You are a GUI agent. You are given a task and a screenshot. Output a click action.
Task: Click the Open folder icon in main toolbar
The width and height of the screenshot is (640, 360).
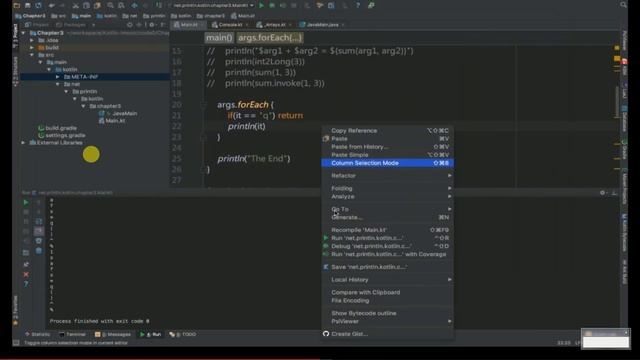(x=16, y=5)
